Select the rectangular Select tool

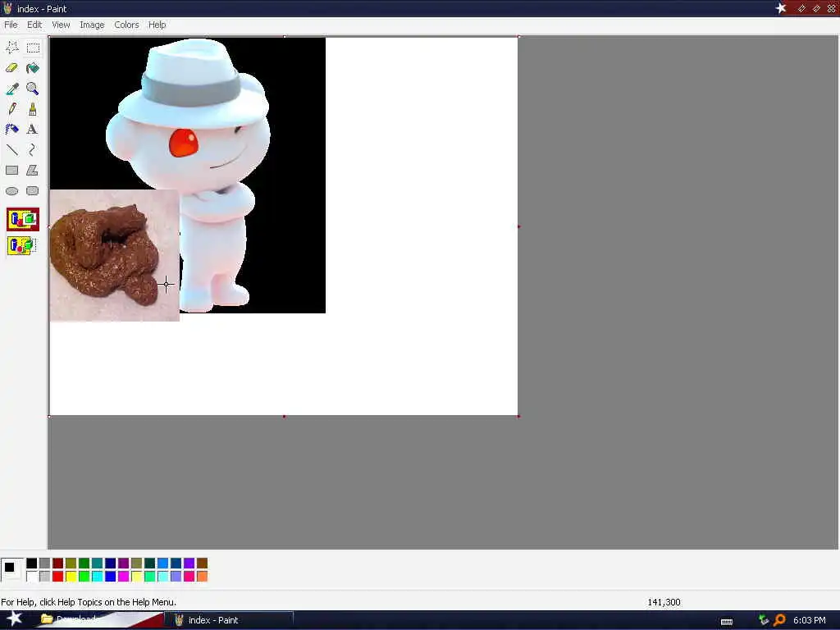point(33,48)
